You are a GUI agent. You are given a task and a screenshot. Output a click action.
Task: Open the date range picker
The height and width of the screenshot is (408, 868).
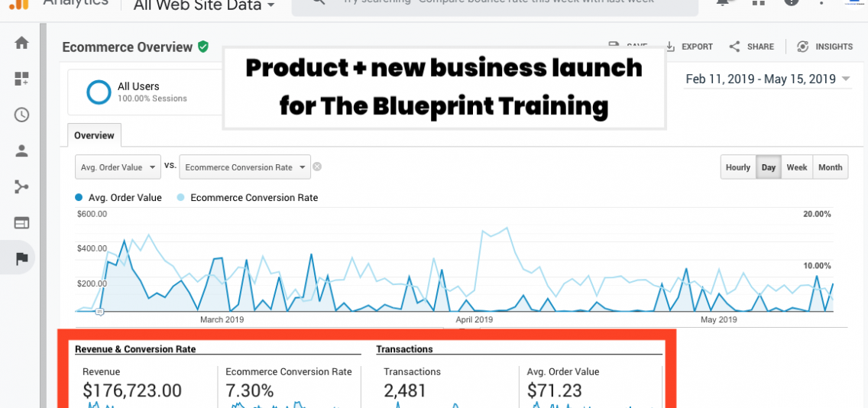(768, 79)
